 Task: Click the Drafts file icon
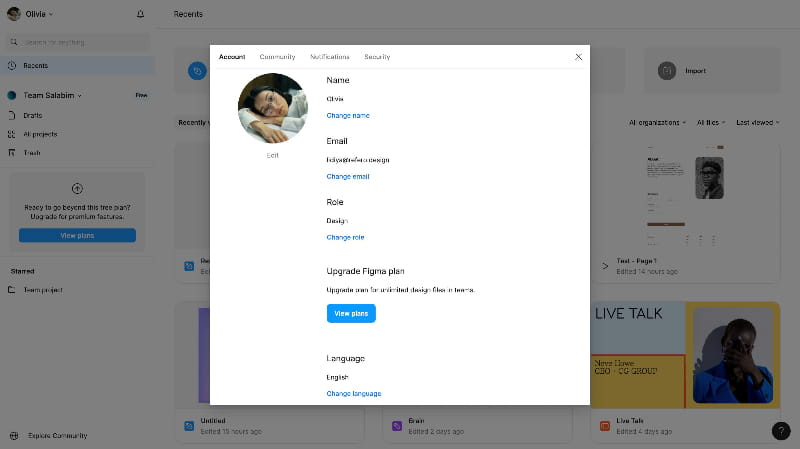pyautogui.click(x=12, y=116)
